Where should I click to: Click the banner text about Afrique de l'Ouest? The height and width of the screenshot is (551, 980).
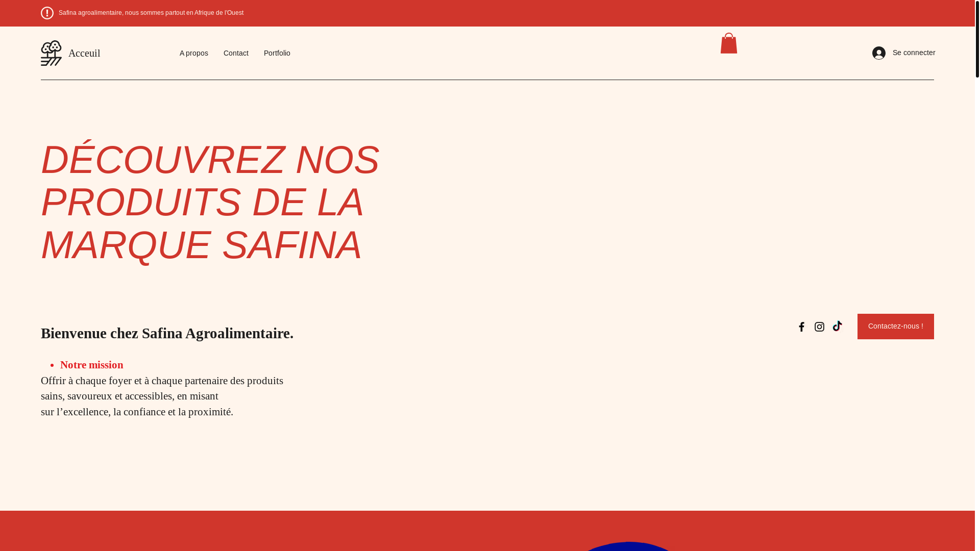pyautogui.click(x=151, y=13)
